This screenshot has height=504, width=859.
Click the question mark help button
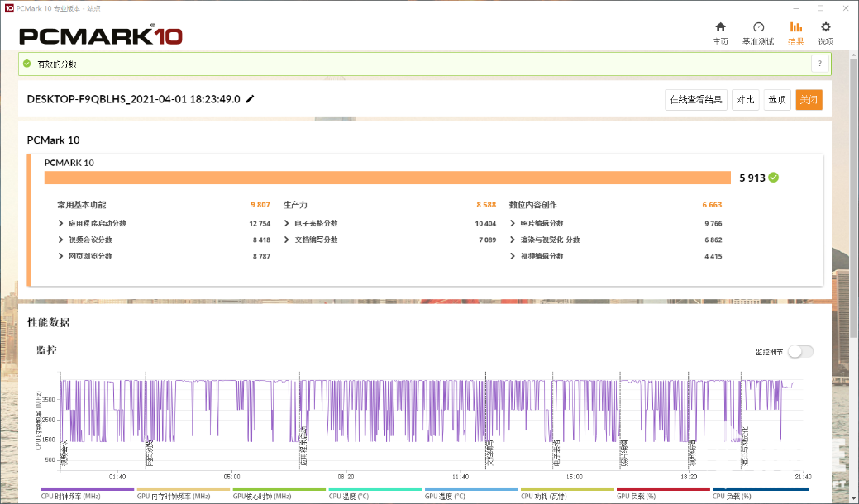coord(819,64)
